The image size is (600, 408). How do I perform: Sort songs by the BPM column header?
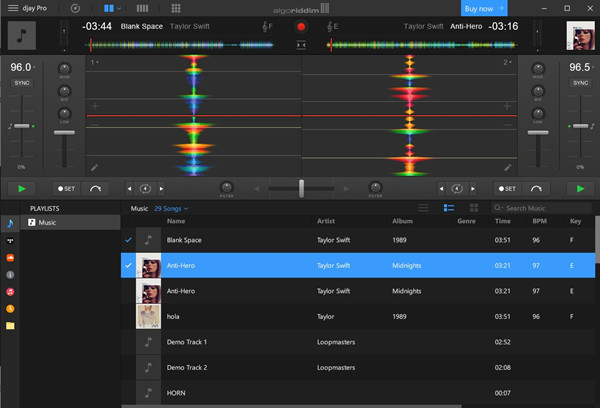click(x=540, y=221)
